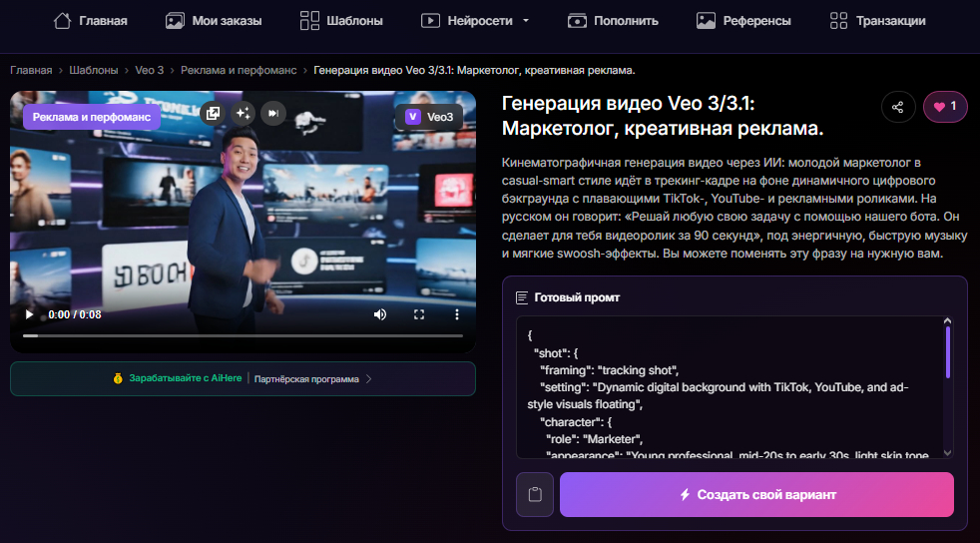
Task: Expand the partner program chevron arrow
Action: (x=369, y=378)
